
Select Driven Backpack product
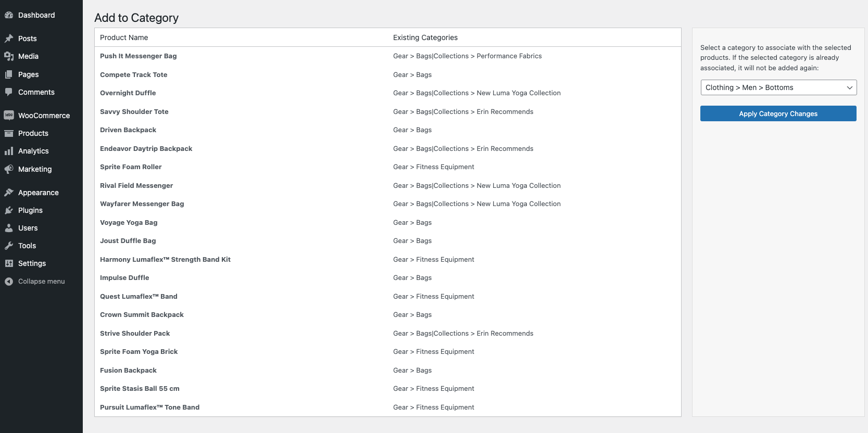click(x=128, y=130)
